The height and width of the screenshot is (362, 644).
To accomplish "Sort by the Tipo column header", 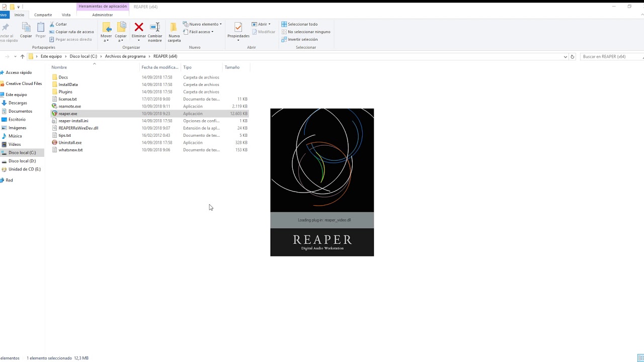I will [202, 67].
